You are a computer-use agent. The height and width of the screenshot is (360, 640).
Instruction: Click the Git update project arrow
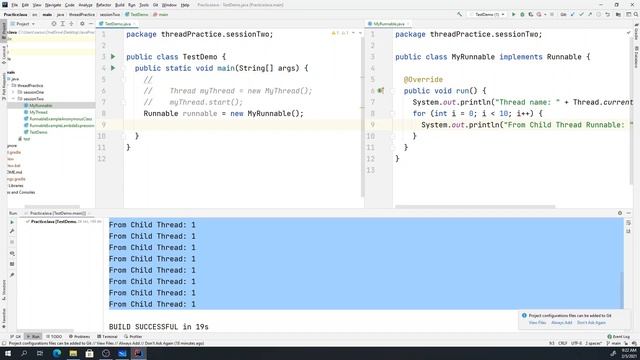coord(572,14)
